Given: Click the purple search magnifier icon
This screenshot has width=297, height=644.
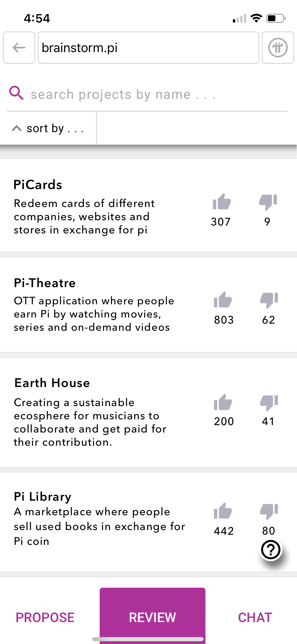Looking at the screenshot, I should point(16,93).
